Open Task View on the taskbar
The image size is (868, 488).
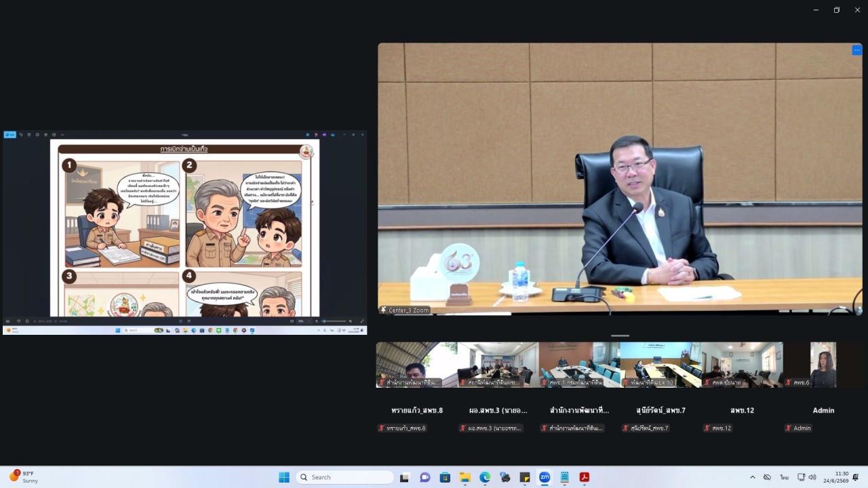(404, 477)
